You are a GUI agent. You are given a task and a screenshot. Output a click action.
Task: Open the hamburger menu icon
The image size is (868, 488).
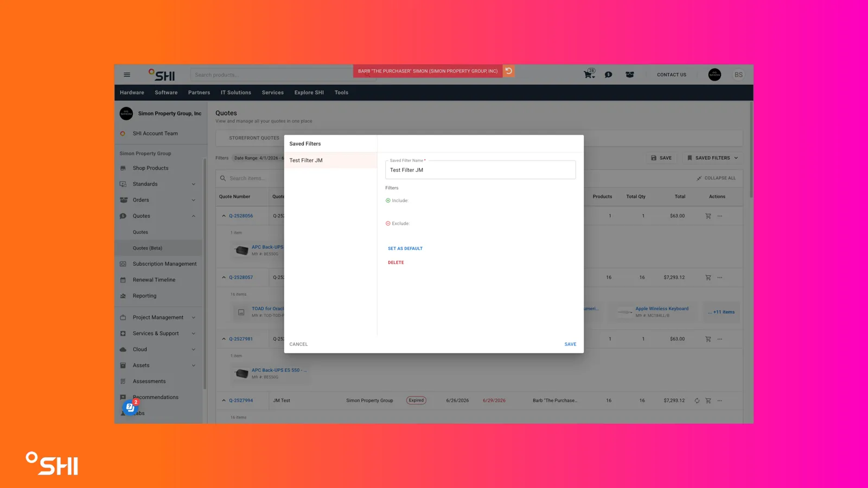click(127, 75)
